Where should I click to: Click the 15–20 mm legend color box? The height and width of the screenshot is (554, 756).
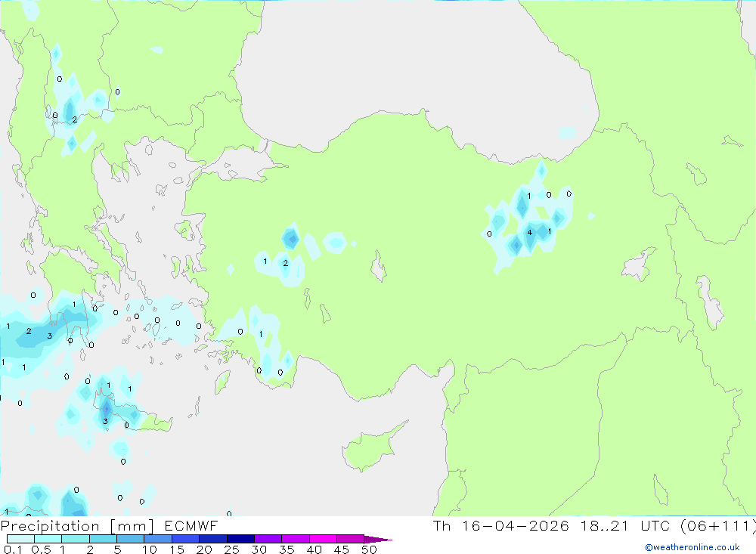(x=186, y=539)
